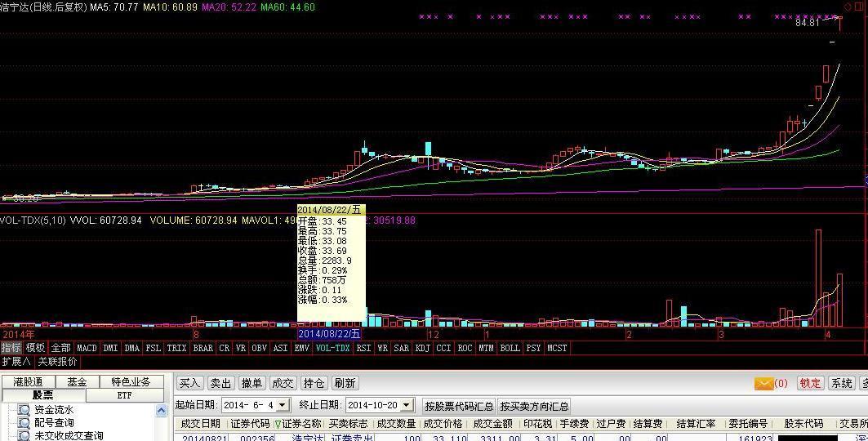The height and width of the screenshot is (441, 868).
Task: Switch to the 股票 tab
Action: tap(43, 395)
